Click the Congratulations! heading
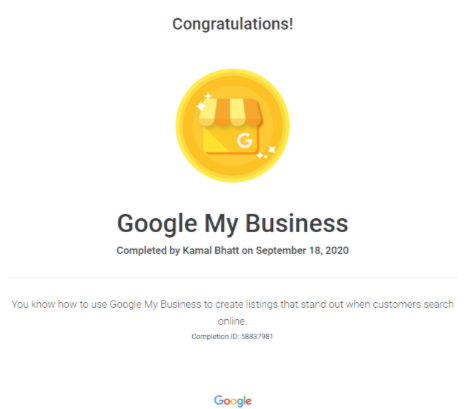The image size is (473, 409). coord(233,24)
